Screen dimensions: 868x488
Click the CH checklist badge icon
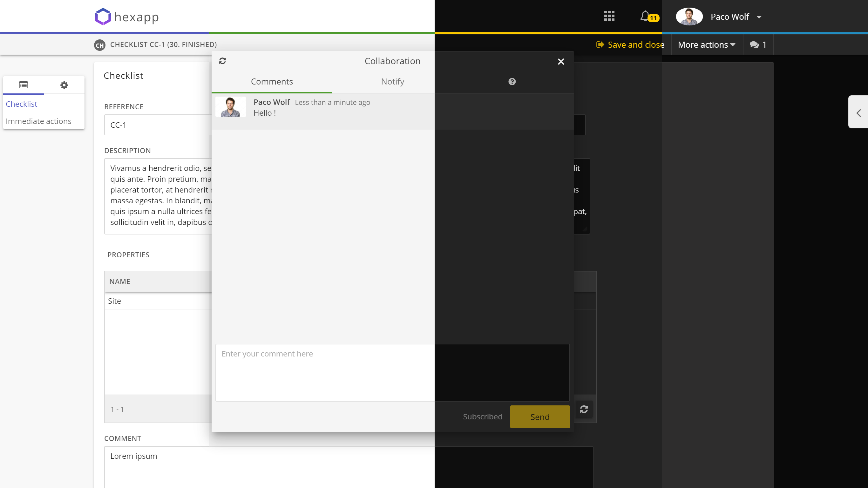pyautogui.click(x=99, y=45)
